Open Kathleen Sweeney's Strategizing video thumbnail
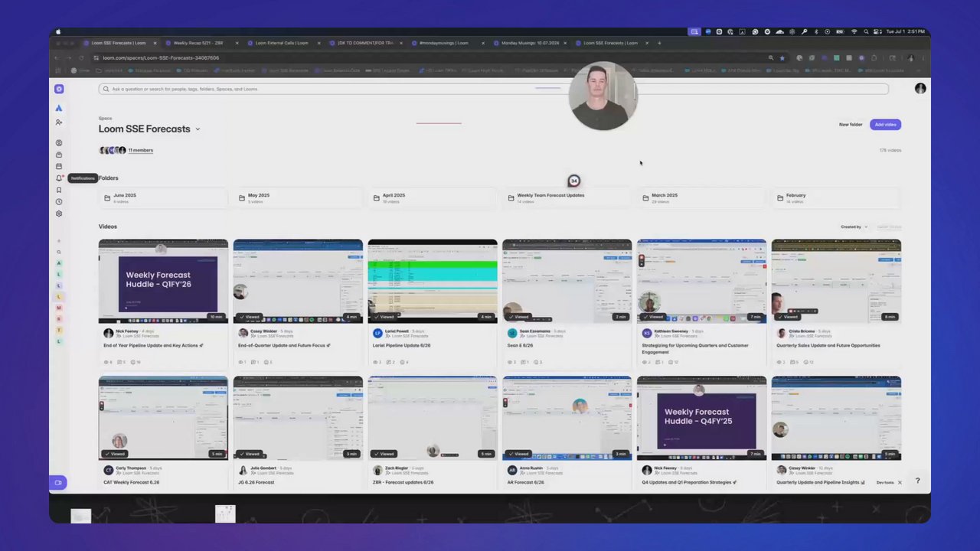 [701, 281]
